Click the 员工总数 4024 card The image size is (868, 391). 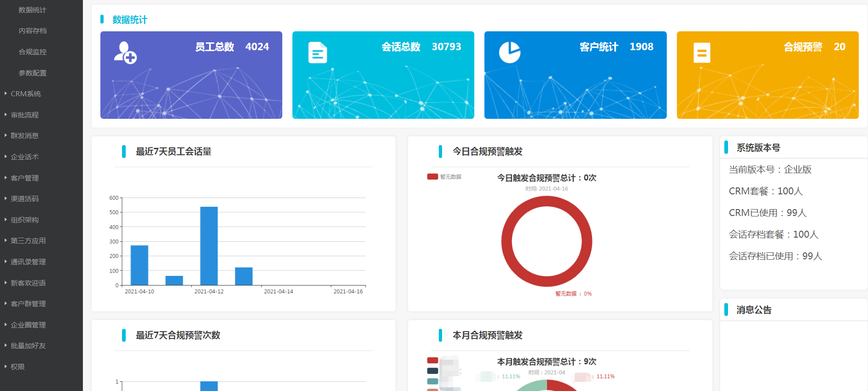[191, 75]
